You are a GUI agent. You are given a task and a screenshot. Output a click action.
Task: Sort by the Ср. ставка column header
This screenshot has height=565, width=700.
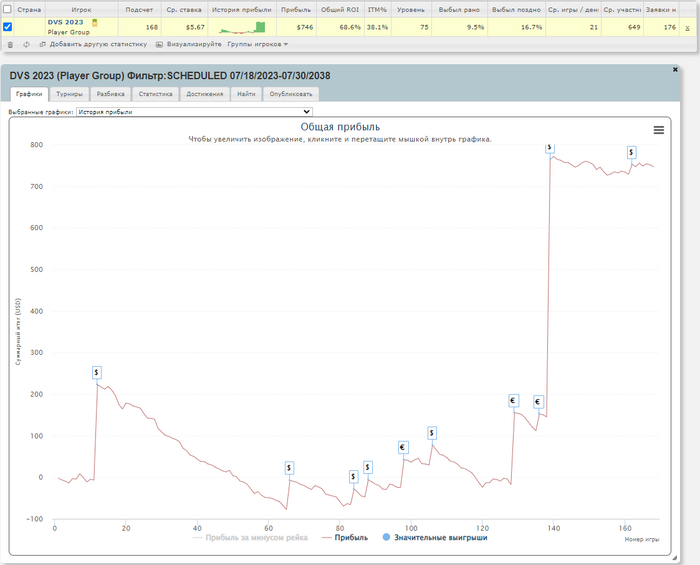[x=184, y=9]
